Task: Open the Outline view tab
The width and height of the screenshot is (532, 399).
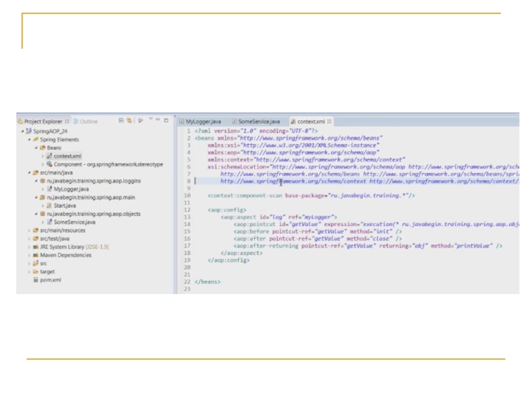Action: 88,122
